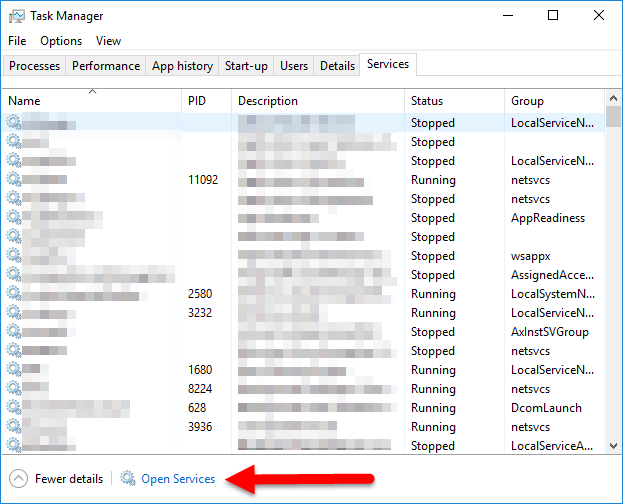Click the LocalServiceA... group cell
The height and width of the screenshot is (504, 623).
[552, 446]
